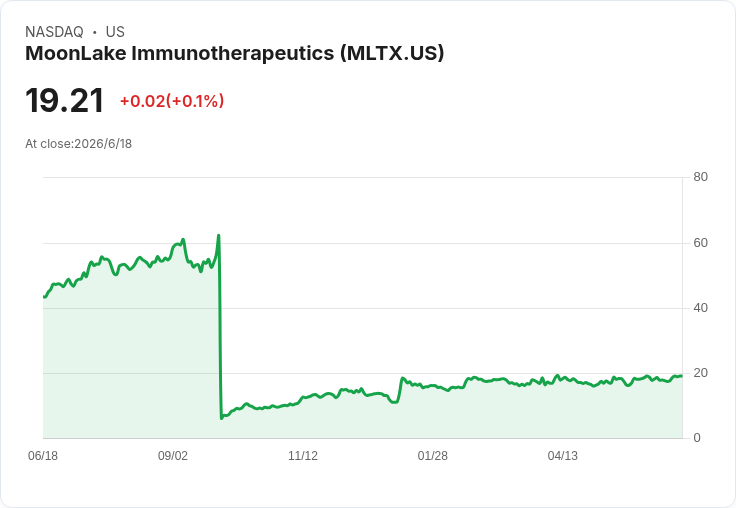Image resolution: width=736 pixels, height=508 pixels.
Task: Click the NASDAQ exchange label
Action: [54, 32]
